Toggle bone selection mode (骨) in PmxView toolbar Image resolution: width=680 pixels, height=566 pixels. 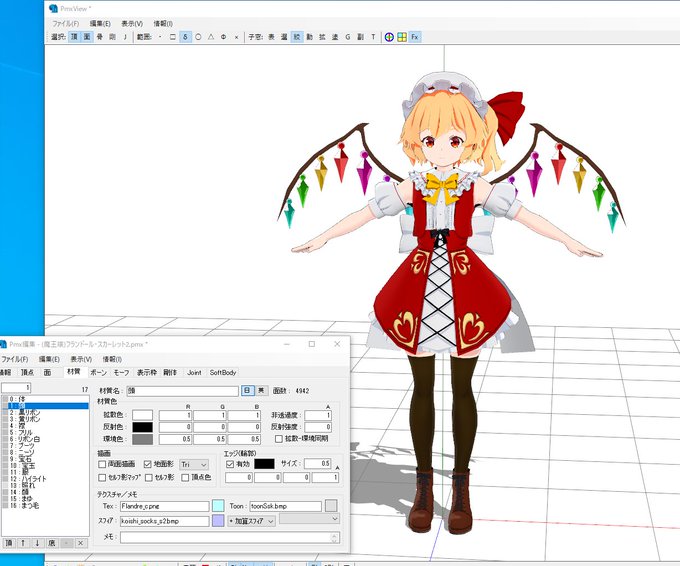[100, 37]
